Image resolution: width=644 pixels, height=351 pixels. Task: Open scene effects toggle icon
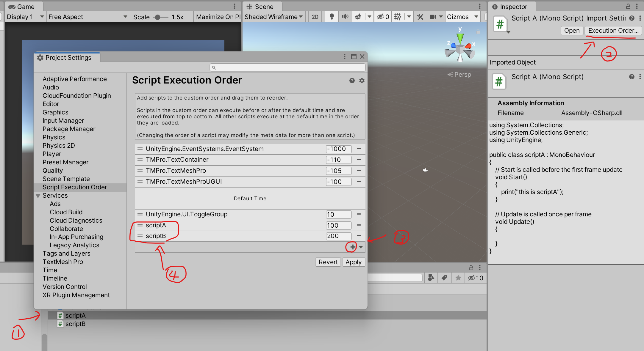pos(358,17)
